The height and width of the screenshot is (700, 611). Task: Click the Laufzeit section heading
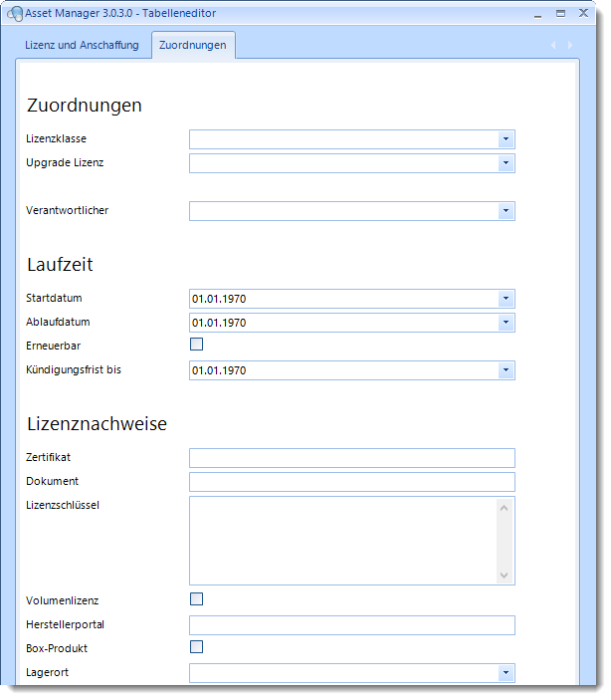[60, 265]
